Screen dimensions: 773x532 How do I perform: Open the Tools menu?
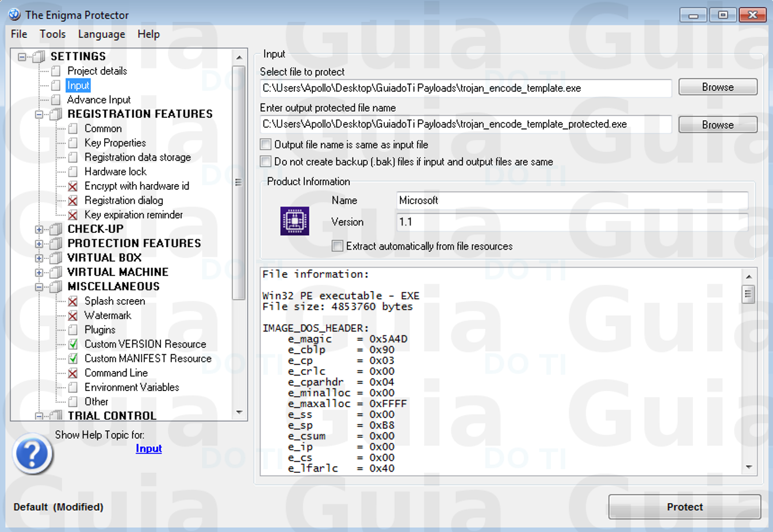52,35
